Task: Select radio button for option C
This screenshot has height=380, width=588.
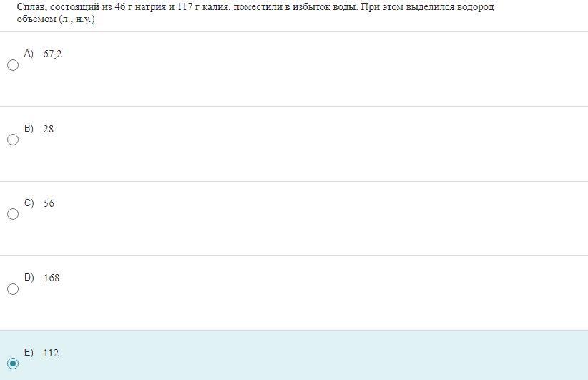Action: point(13,214)
